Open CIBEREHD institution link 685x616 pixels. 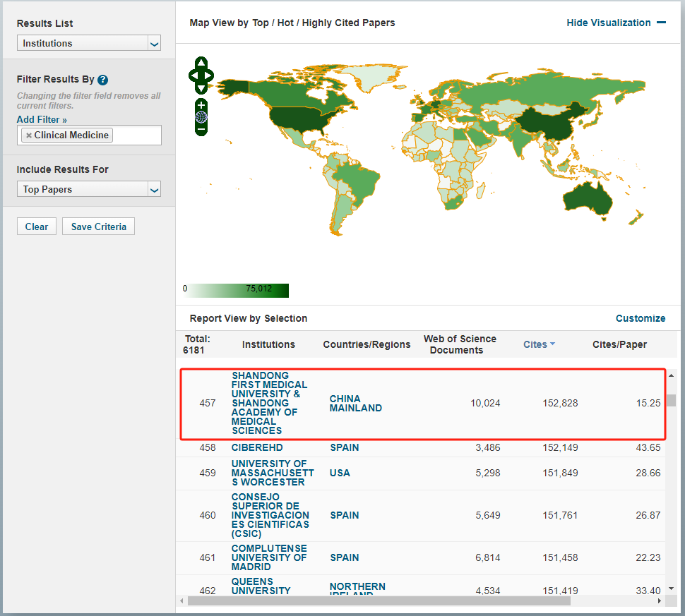[257, 447]
